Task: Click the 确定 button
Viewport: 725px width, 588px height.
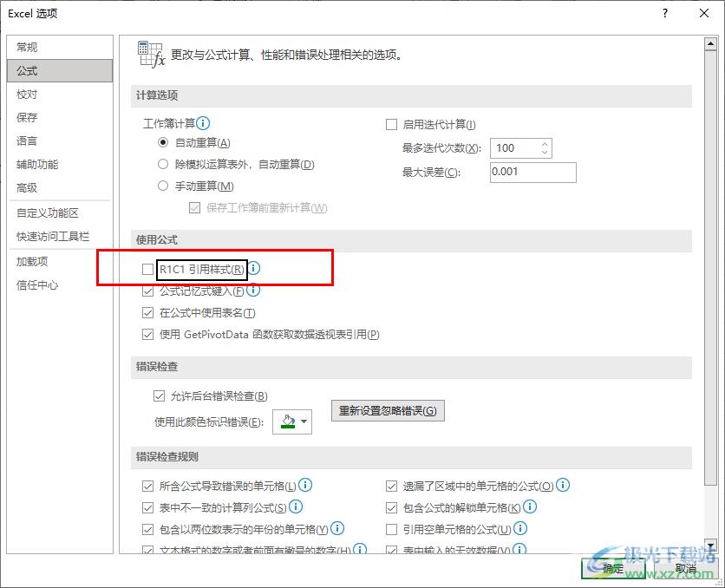Action: [613, 568]
